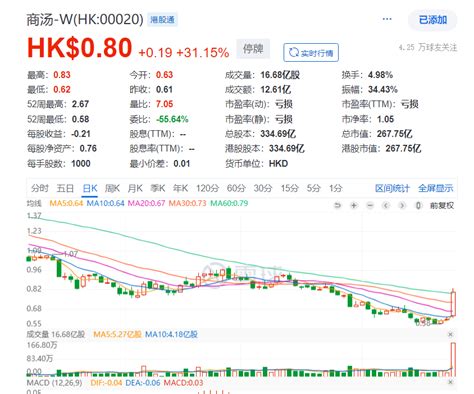
Task: Click the 振幅 value 34.43%
Action: tap(383, 89)
